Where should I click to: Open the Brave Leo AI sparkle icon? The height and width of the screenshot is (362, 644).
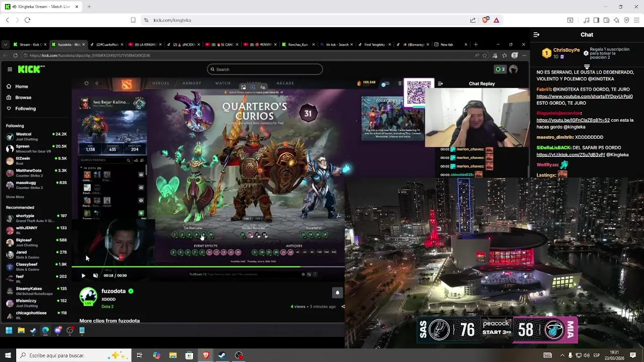coord(616,20)
